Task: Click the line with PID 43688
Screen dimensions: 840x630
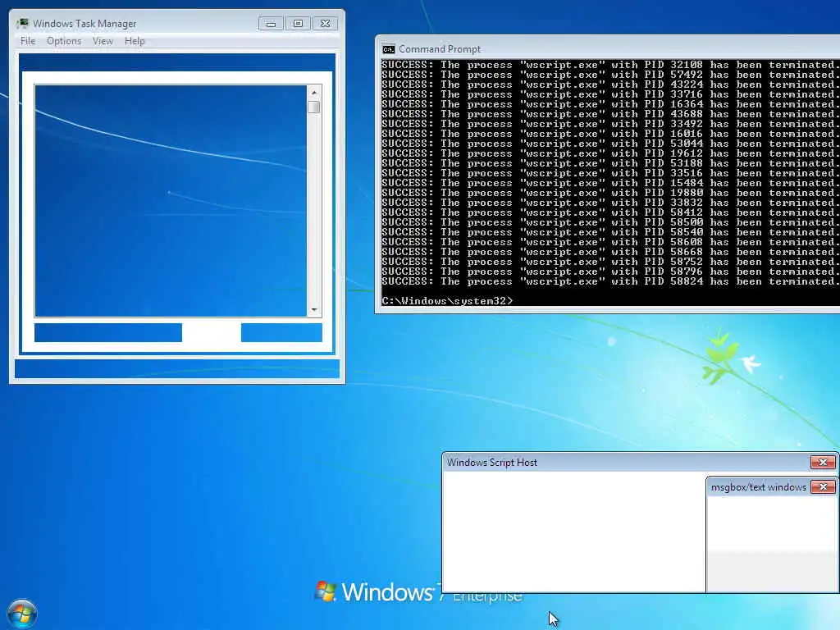Action: click(x=610, y=114)
